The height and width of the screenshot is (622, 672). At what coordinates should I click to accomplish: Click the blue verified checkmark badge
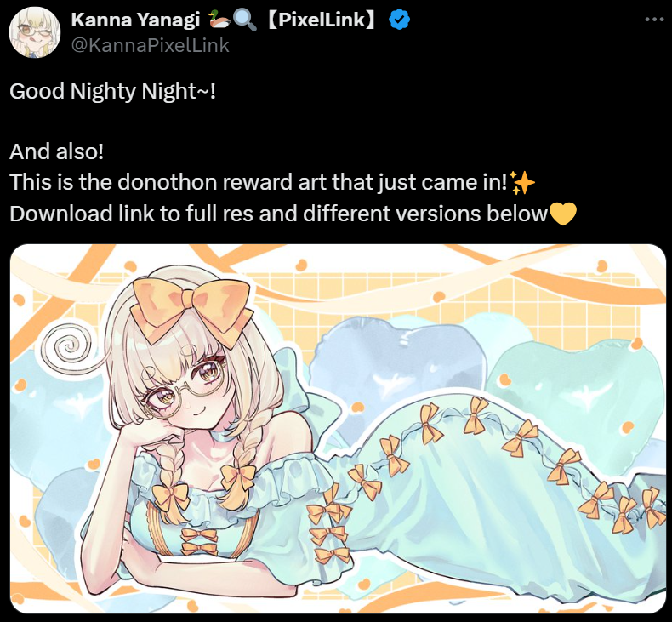400,20
